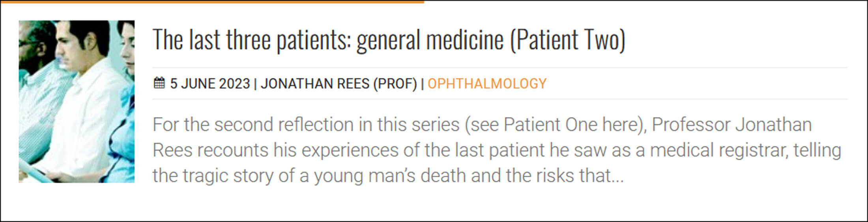
Task: Click the pipe separator before OPHTHALMOLOGY
Action: click(422, 84)
